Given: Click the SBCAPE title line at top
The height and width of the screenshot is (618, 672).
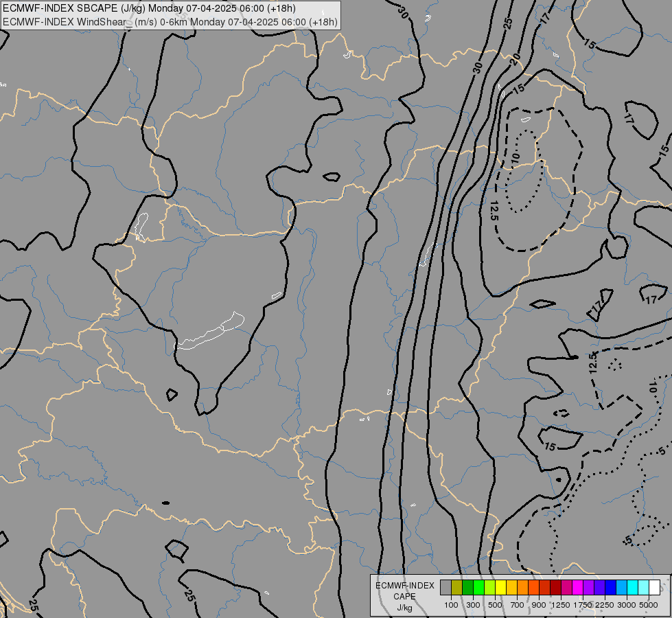Looking at the screenshot, I should point(149,8).
